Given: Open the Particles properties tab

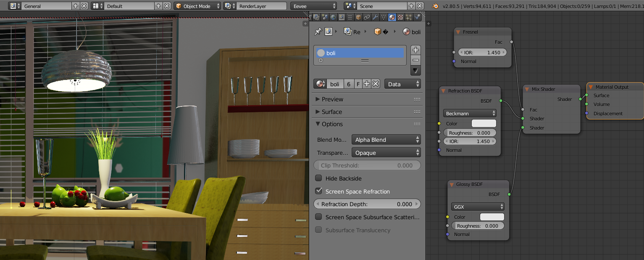Looking at the screenshot, I should [409, 17].
